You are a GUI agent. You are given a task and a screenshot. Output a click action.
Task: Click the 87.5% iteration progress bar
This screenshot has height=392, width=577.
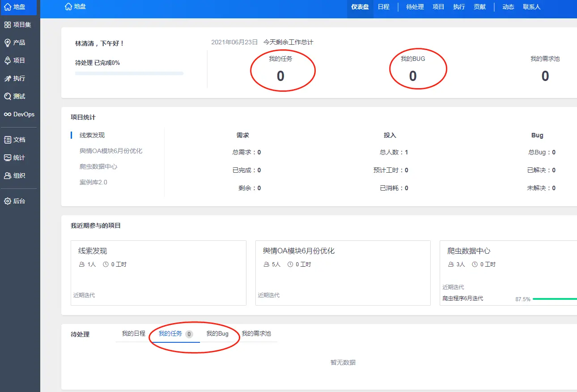(x=555, y=299)
